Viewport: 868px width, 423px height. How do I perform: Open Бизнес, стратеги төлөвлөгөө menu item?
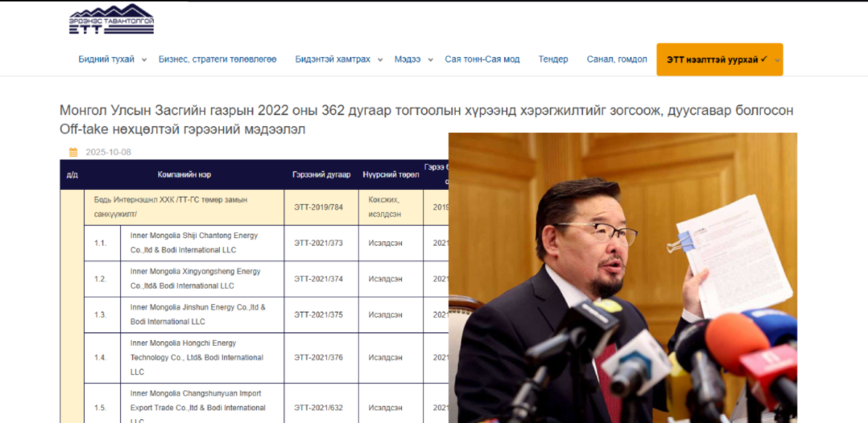point(218,59)
